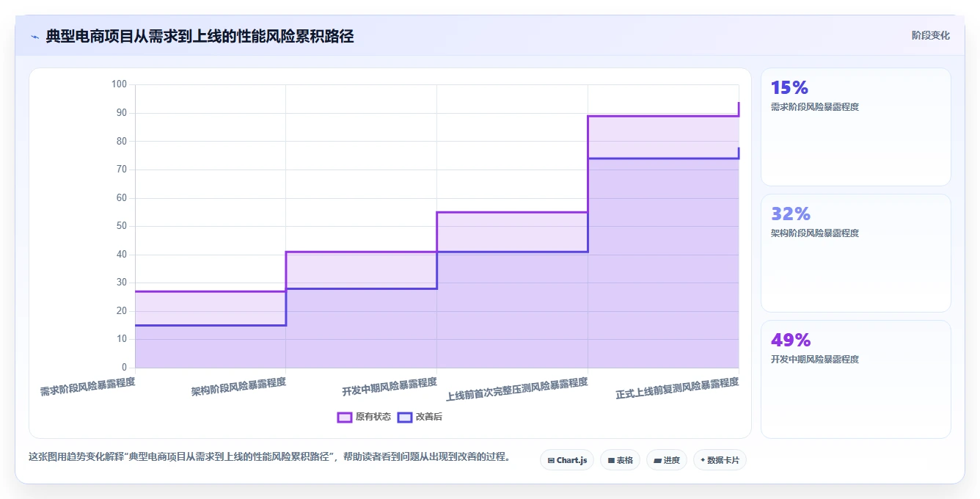980x499 pixels.
Task: Click the 32% stat value
Action: pyautogui.click(x=791, y=214)
